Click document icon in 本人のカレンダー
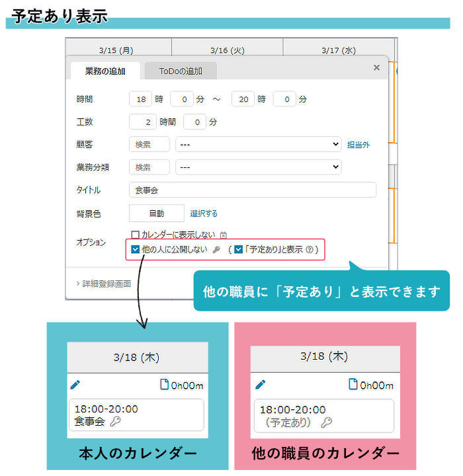Viewport: 463px width, 476px height. click(164, 385)
